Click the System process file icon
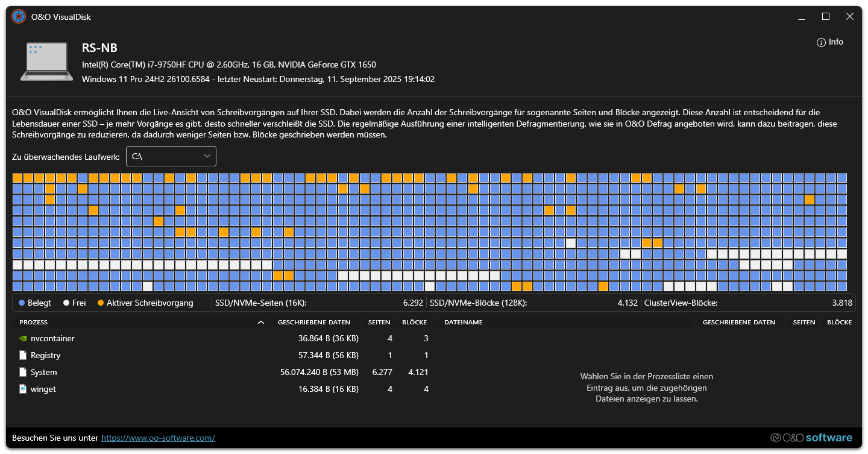The width and height of the screenshot is (868, 454). click(23, 373)
